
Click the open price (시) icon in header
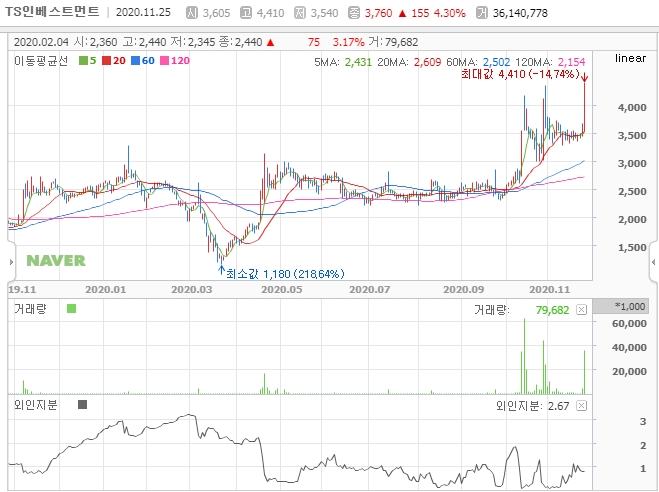point(192,13)
